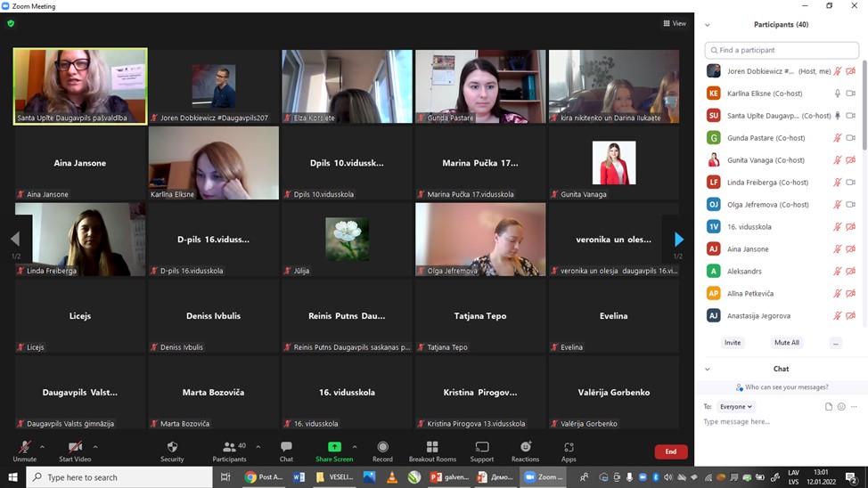Toggle Gunda Pastare's microphone in list
This screenshot has width=868, height=488.
[838, 138]
